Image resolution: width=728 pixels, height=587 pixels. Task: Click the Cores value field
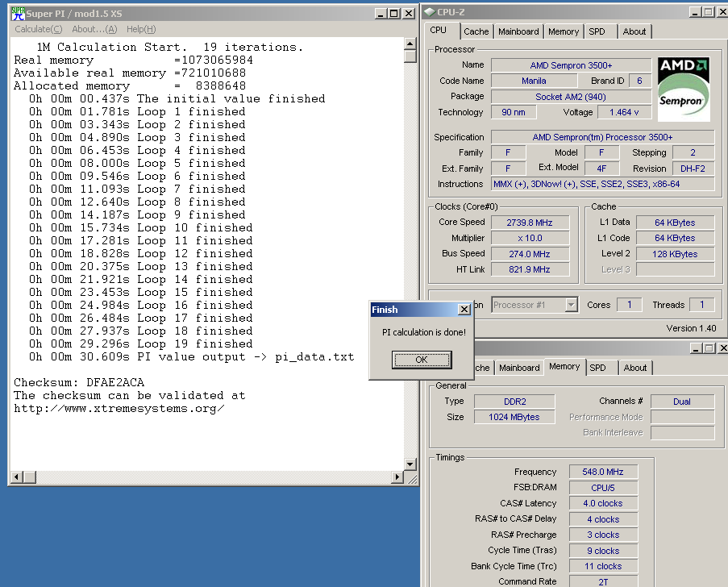(x=630, y=305)
